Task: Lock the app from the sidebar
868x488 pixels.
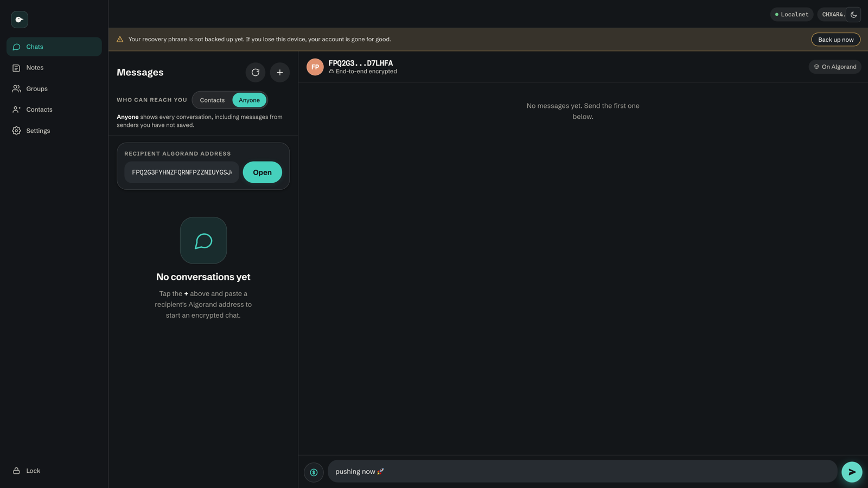Action: (54, 471)
